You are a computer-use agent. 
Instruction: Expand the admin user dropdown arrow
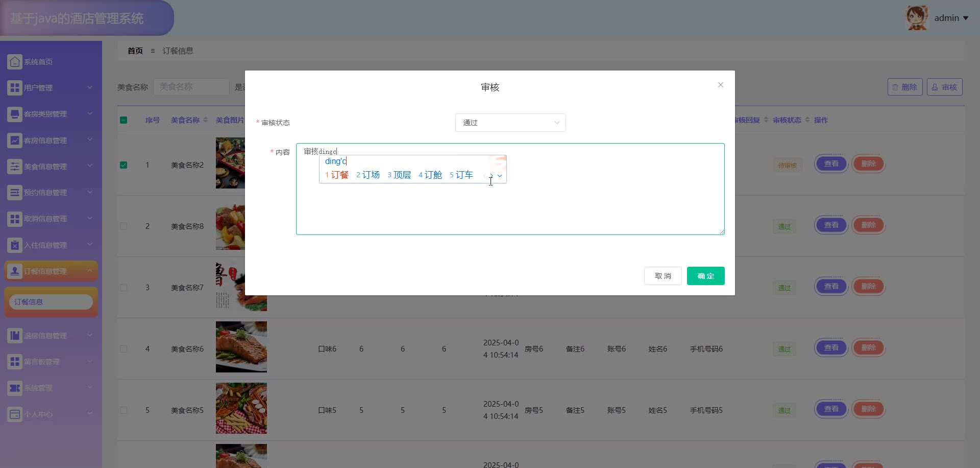[x=966, y=18]
